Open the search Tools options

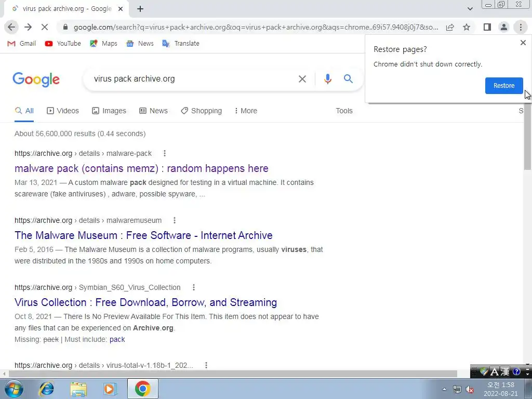344,111
